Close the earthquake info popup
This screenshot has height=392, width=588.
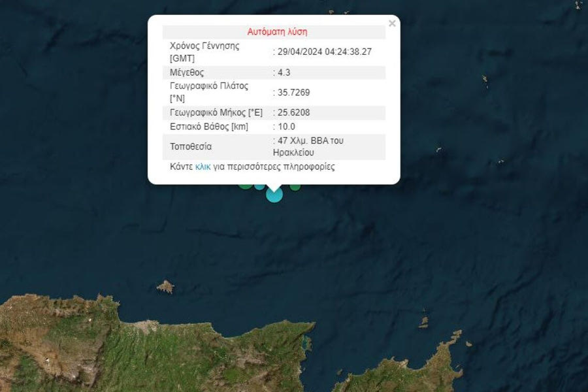[392, 24]
